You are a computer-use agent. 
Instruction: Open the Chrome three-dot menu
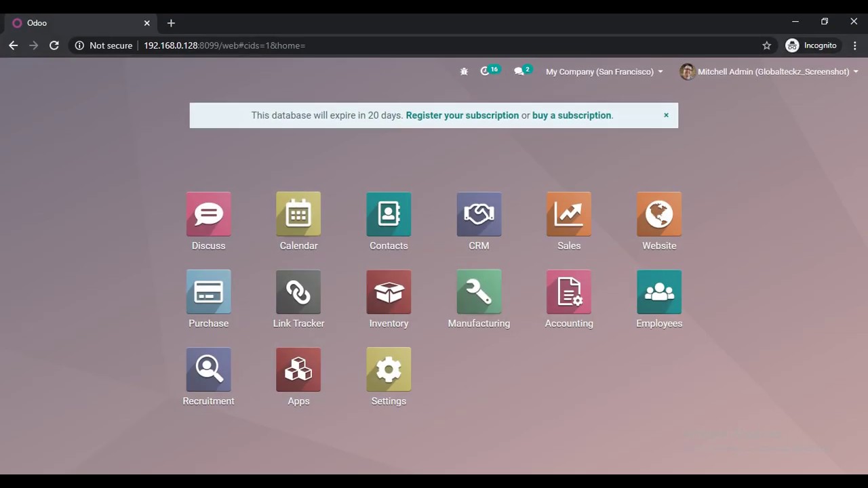[x=855, y=45]
